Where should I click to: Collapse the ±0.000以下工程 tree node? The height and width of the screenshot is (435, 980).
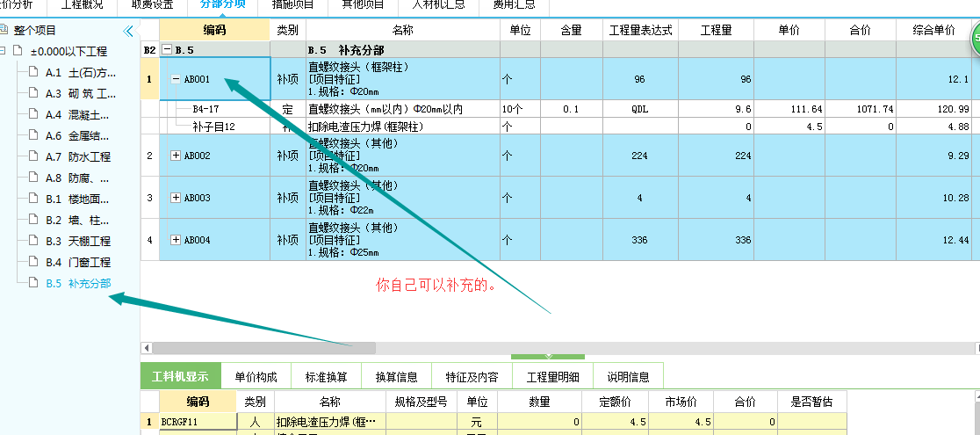[4, 51]
